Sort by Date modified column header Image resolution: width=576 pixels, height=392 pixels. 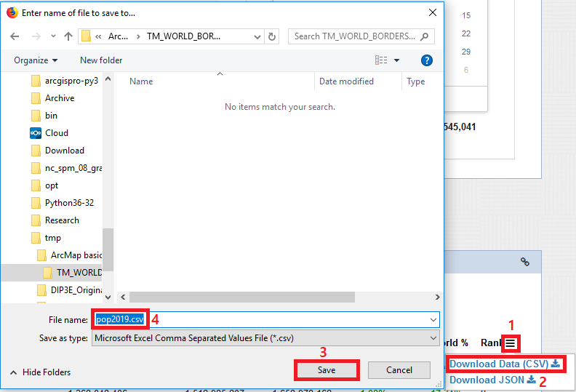pos(346,81)
